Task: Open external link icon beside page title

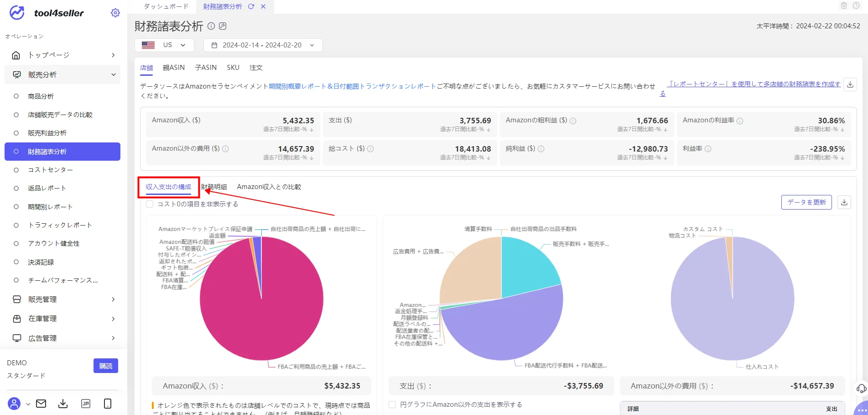Action: point(223,26)
